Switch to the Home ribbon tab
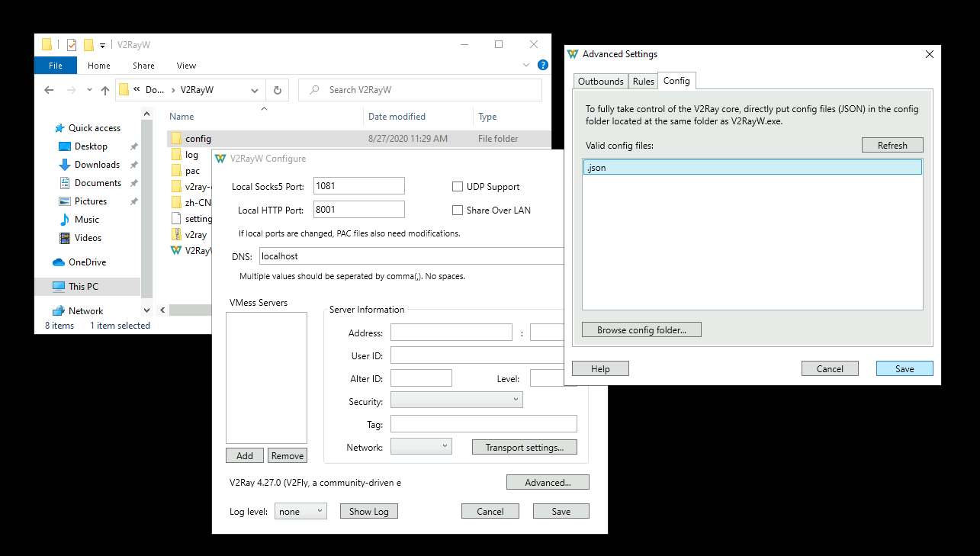Image resolution: width=980 pixels, height=556 pixels. (99, 66)
